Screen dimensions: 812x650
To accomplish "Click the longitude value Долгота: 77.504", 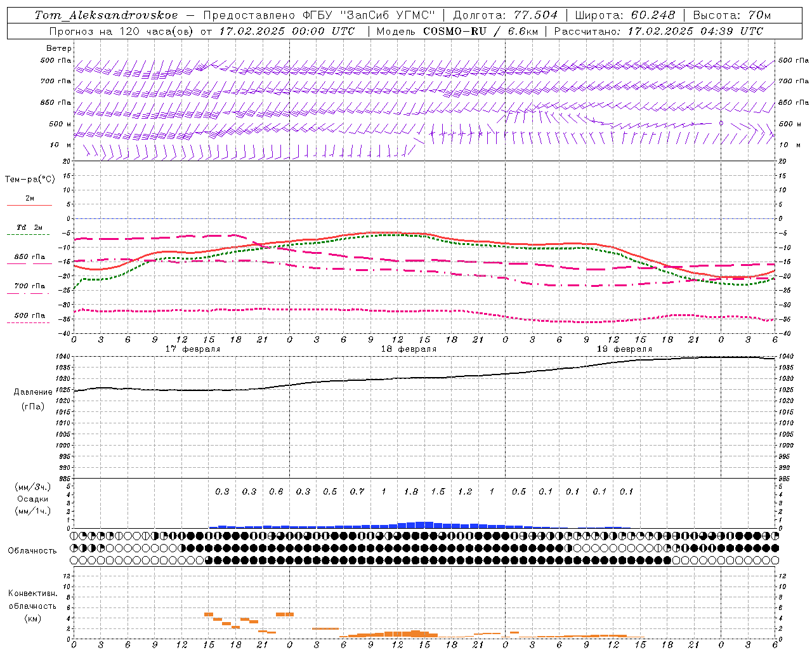I will (x=506, y=15).
